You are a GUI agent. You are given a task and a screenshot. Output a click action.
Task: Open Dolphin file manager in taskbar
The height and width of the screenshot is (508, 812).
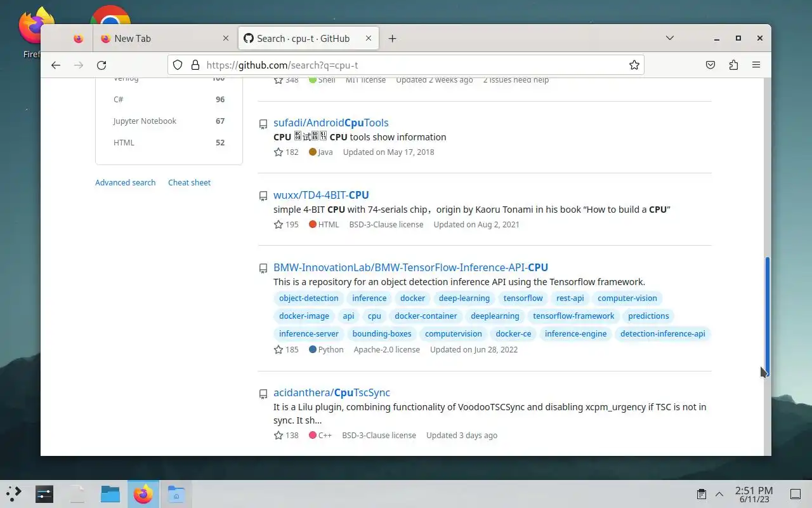pos(110,493)
